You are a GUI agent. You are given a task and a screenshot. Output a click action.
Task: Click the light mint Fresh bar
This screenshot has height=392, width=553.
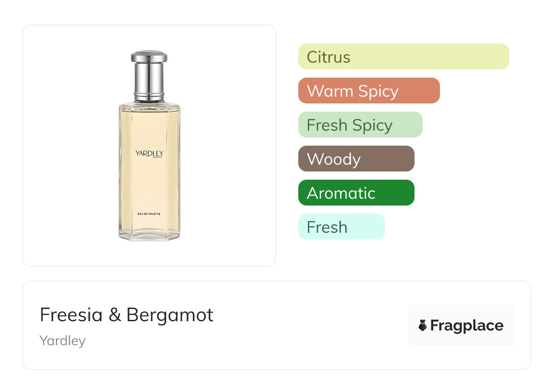coord(341,227)
